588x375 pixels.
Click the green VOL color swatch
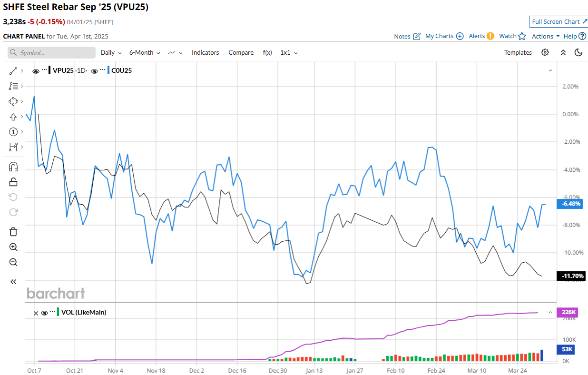tap(58, 312)
